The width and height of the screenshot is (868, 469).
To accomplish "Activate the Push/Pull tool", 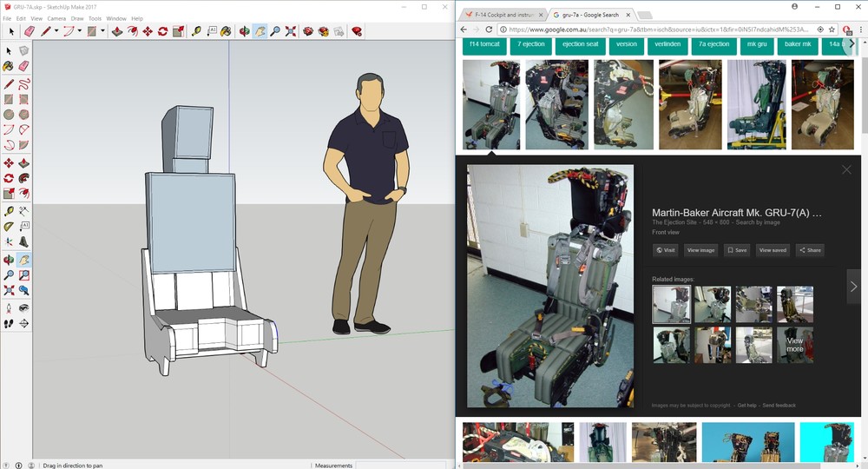I will click(x=117, y=31).
